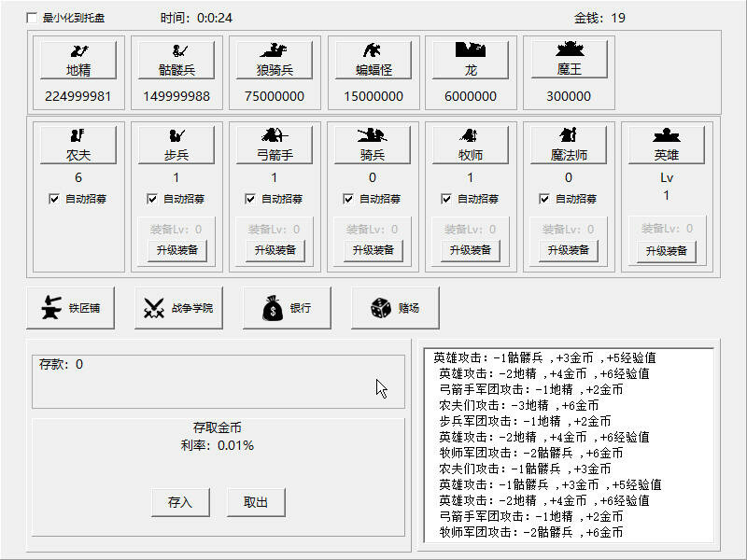The image size is (747, 560).
Task: Open the 赌场 (casino)
Action: click(395, 309)
